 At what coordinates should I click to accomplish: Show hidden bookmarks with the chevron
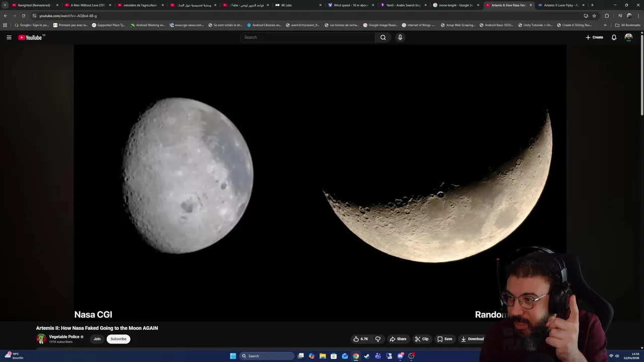605,25
